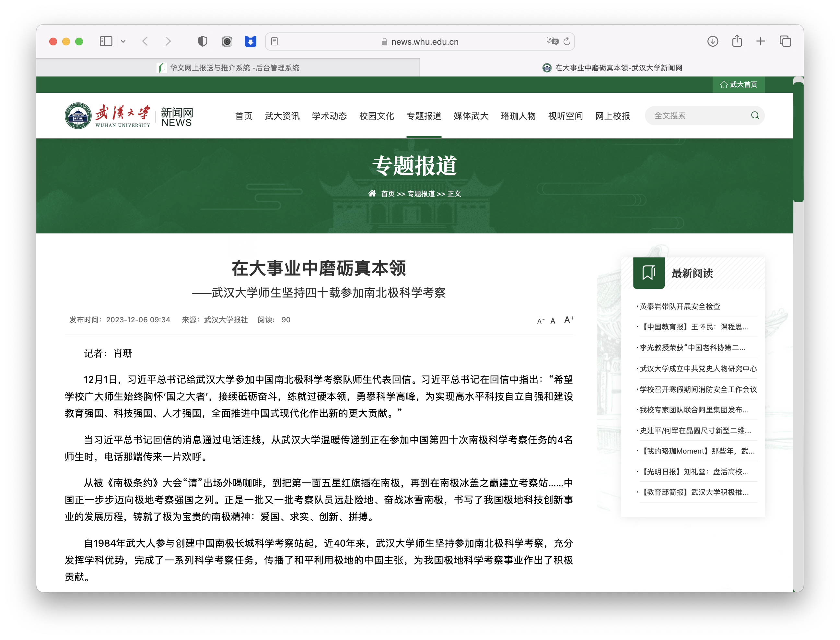Open a new tab with plus icon
The height and width of the screenshot is (640, 840).
click(x=761, y=41)
